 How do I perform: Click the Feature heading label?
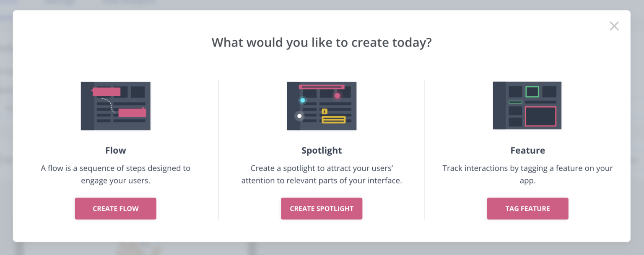527,150
